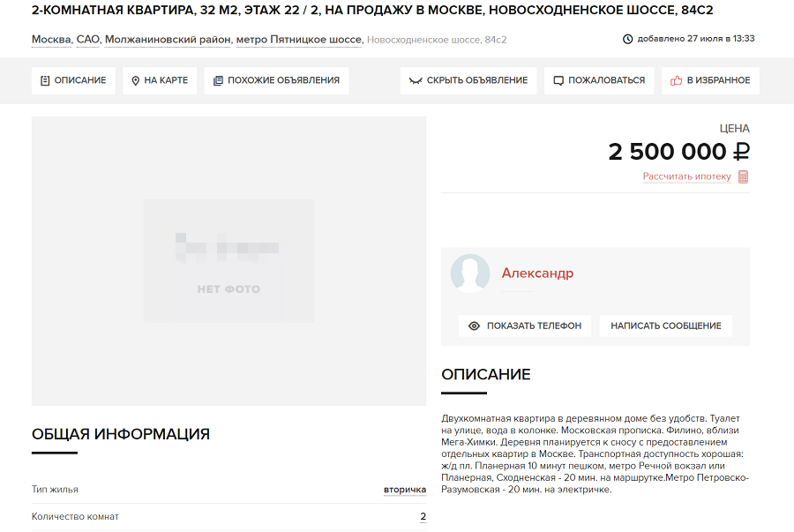
Task: Open the САО district link
Action: pyautogui.click(x=88, y=40)
